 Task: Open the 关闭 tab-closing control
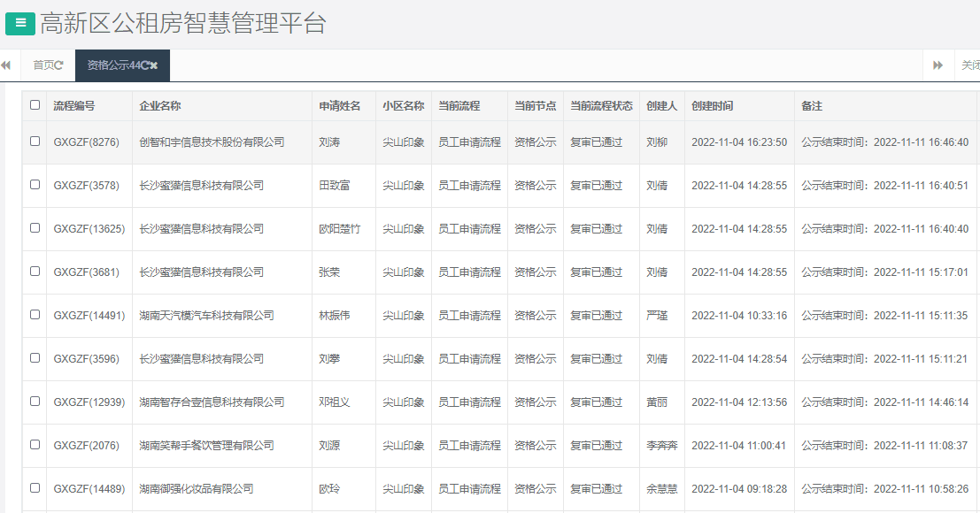pos(970,65)
